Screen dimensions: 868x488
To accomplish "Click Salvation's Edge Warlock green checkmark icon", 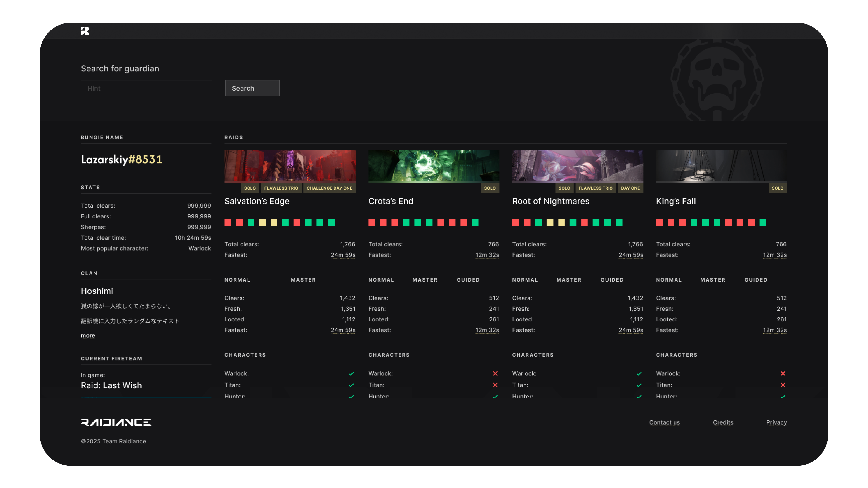I will [x=351, y=373].
